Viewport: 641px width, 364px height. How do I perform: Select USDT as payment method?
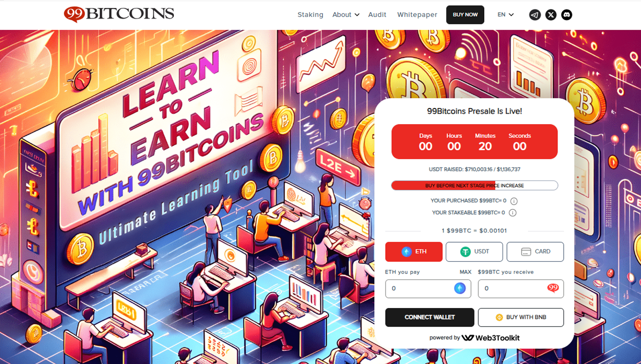[x=474, y=252]
